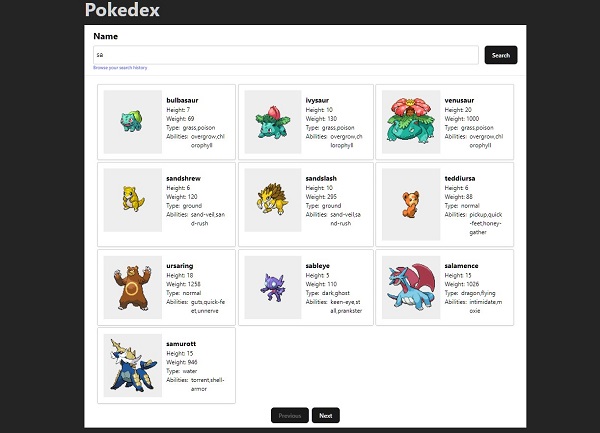Select the sableye sprite image
600x433 pixels.
click(273, 287)
